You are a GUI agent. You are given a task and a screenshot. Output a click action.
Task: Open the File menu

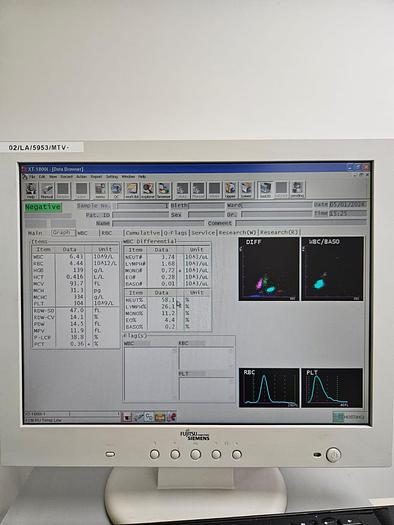pyautogui.click(x=32, y=176)
